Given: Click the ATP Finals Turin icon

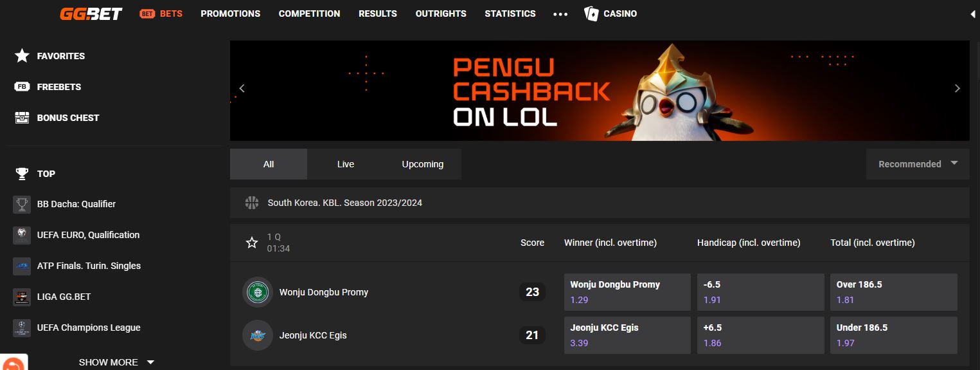Looking at the screenshot, I should [22, 266].
